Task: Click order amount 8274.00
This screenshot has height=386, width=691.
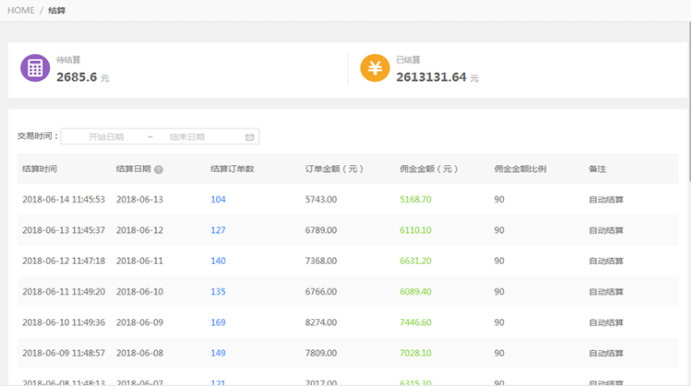Action: tap(321, 323)
